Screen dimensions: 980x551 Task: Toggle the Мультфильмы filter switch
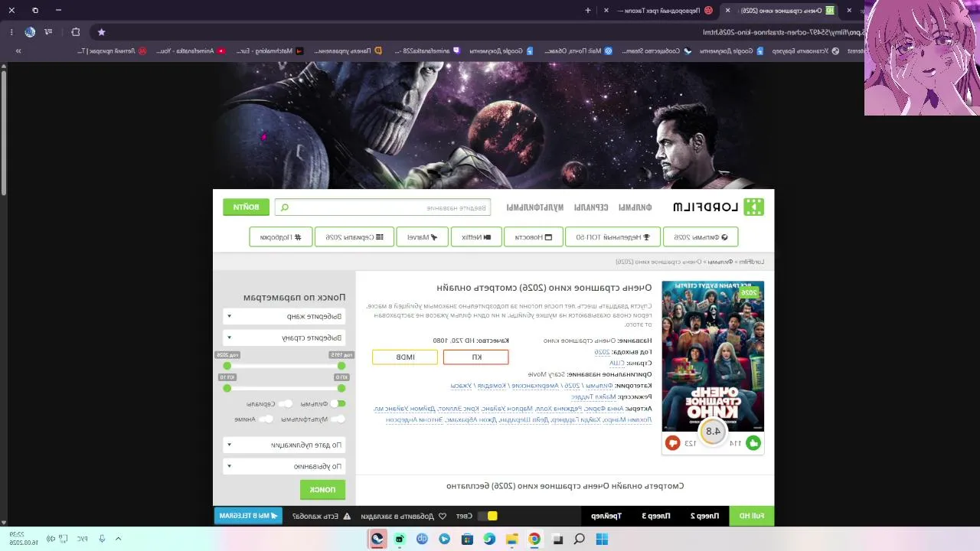click(338, 419)
